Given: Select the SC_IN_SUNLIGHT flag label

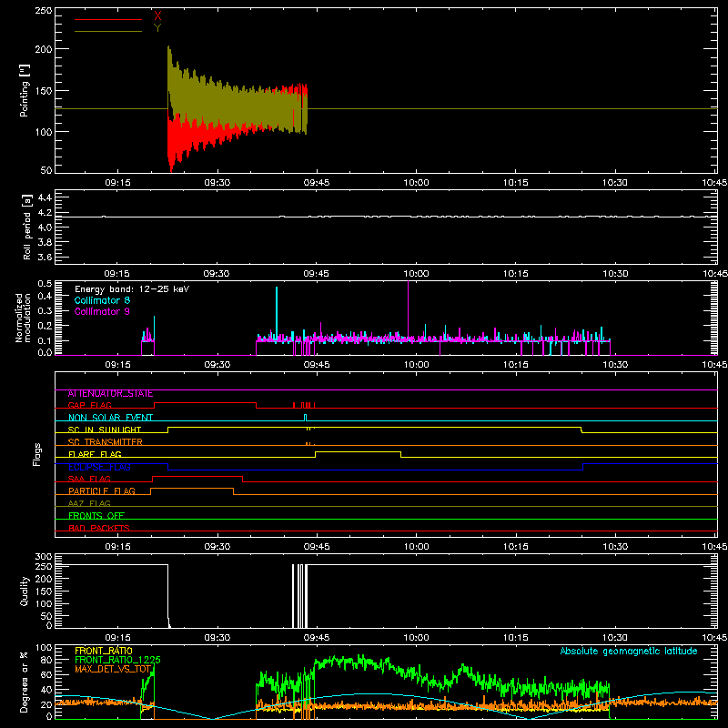Looking at the screenshot, I should pos(105,430).
